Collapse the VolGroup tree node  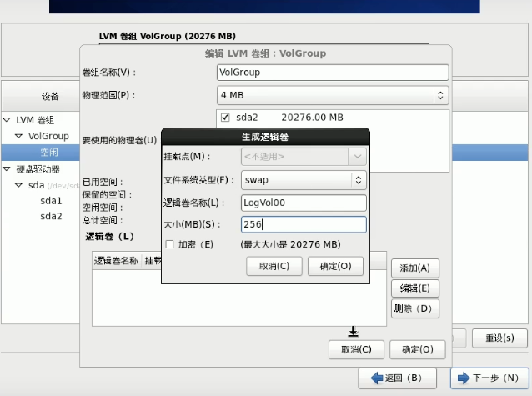[18, 136]
